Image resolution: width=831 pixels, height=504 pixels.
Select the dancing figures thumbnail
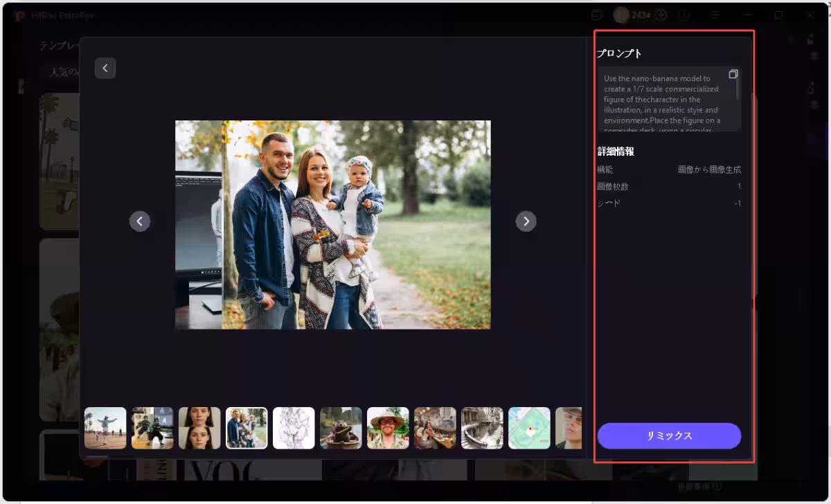(152, 428)
